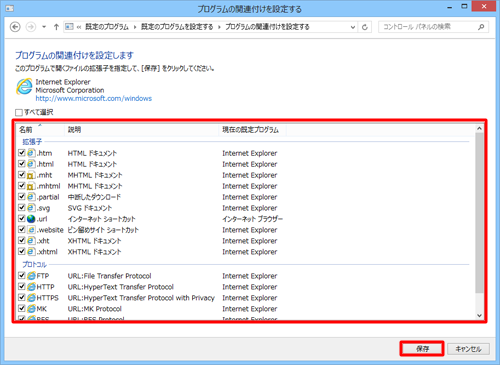Image resolution: width=500 pixels, height=365 pixels.
Task: Click the .xht file type icon
Action: click(x=31, y=241)
